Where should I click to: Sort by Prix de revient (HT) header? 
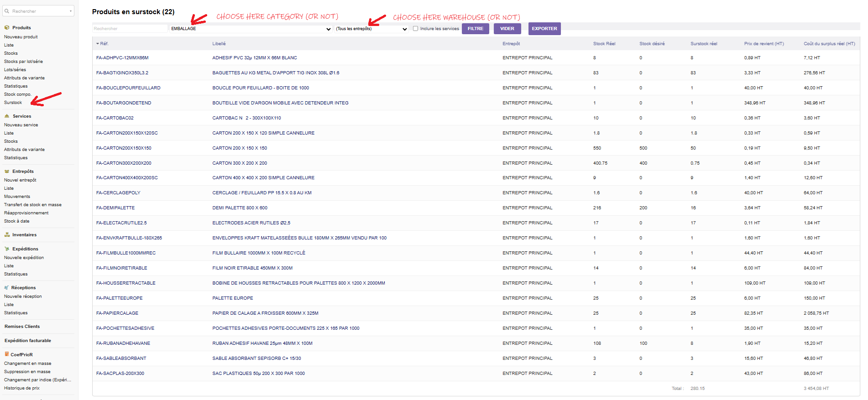point(764,44)
